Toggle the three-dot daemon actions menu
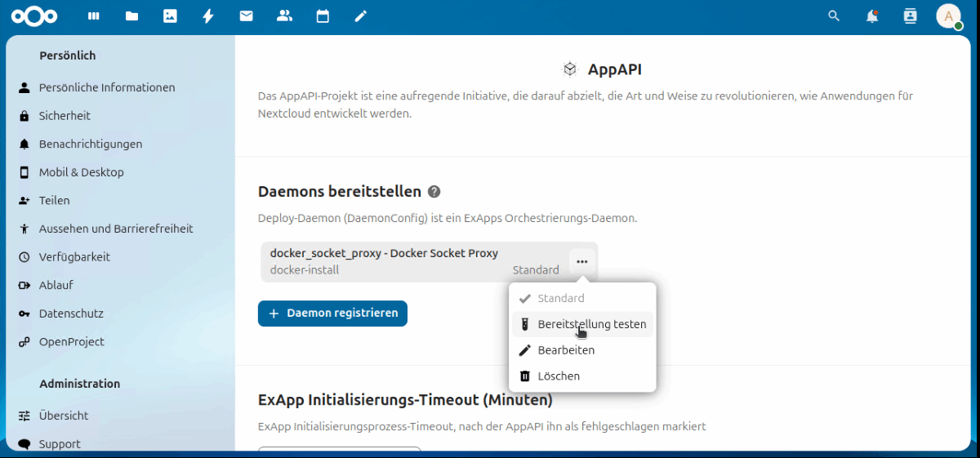The width and height of the screenshot is (980, 458). tap(581, 262)
